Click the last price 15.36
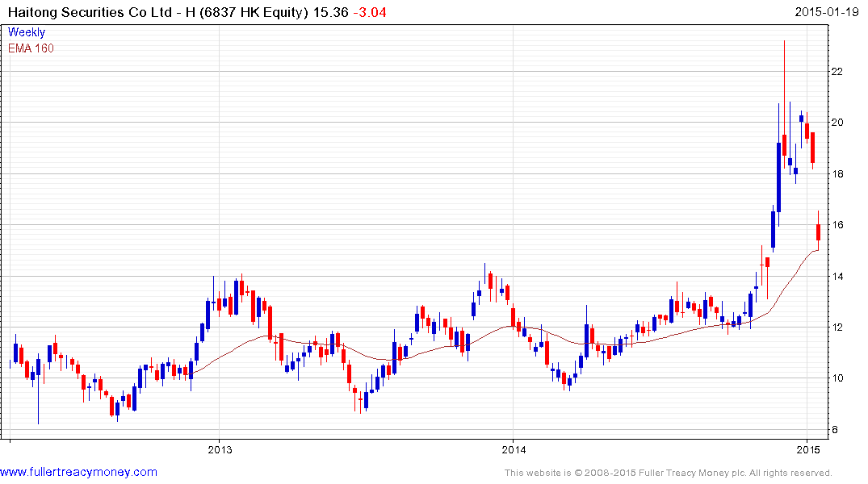 330,12
